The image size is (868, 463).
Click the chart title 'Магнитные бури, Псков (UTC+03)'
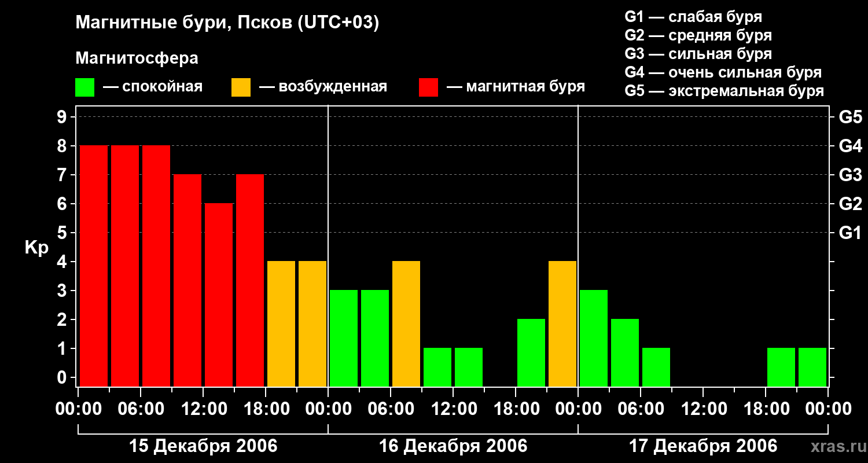tap(227, 23)
